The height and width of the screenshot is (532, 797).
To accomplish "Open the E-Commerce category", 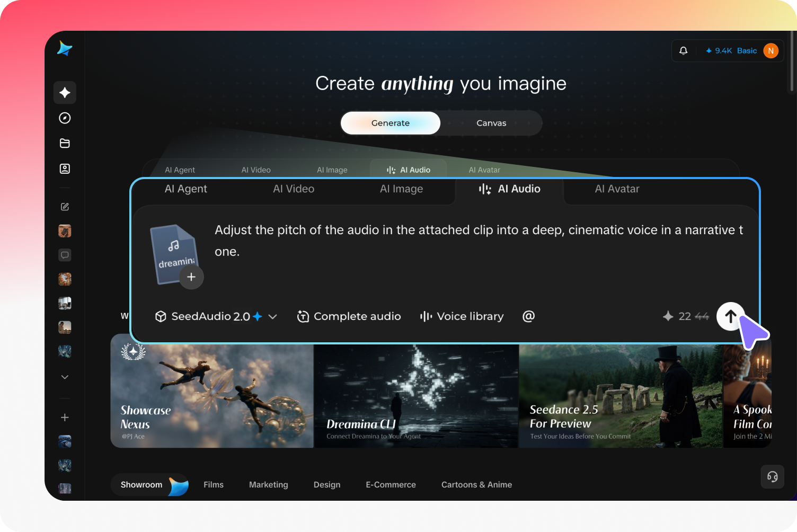I will tap(391, 485).
